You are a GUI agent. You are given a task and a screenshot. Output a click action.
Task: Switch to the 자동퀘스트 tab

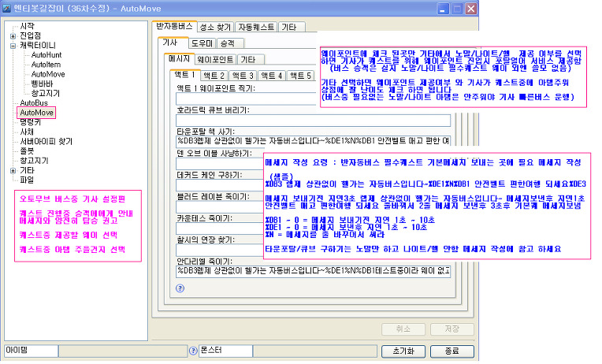click(x=256, y=27)
